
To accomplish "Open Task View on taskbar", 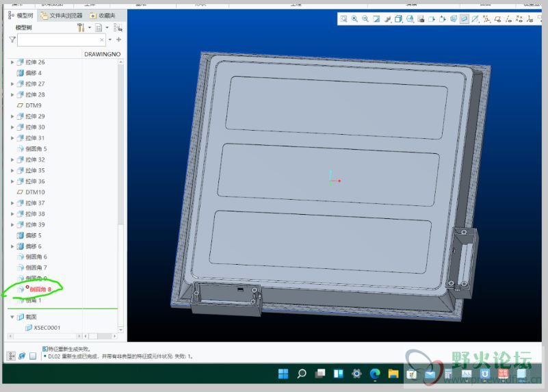I will click(x=319, y=374).
